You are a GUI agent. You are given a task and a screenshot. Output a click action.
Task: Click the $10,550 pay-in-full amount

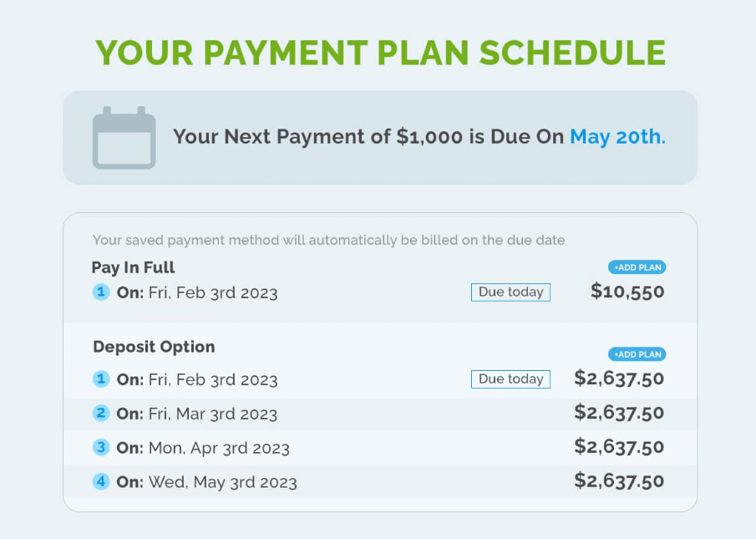coord(627,292)
